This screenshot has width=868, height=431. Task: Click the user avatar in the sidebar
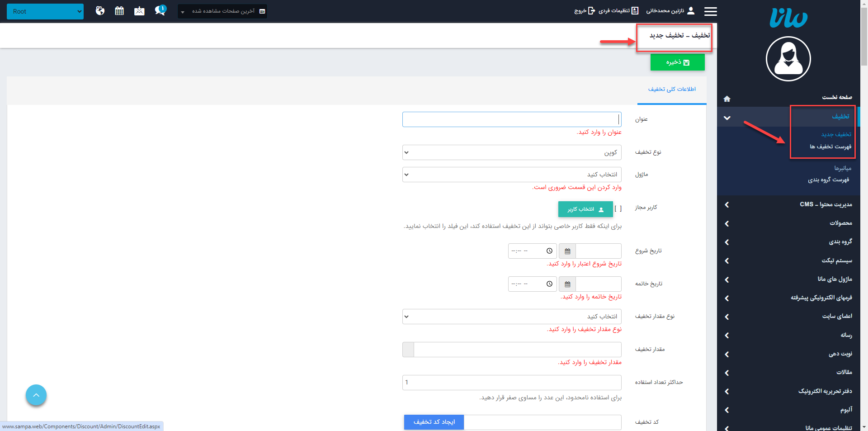click(x=788, y=59)
